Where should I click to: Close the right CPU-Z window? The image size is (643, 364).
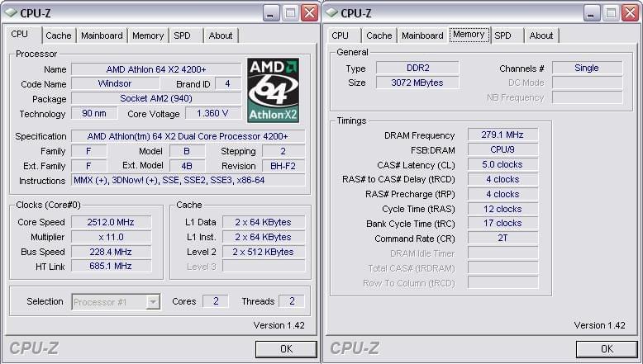(631, 13)
